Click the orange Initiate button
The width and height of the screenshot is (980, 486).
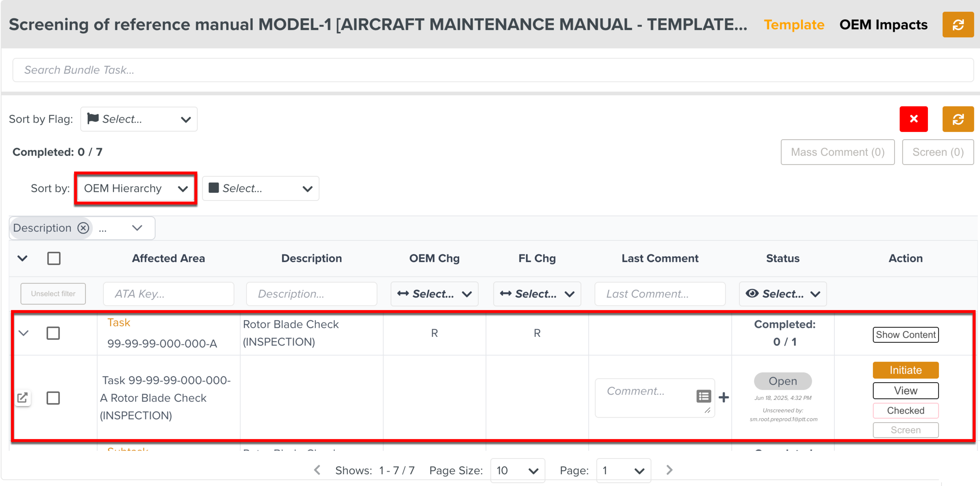point(905,370)
